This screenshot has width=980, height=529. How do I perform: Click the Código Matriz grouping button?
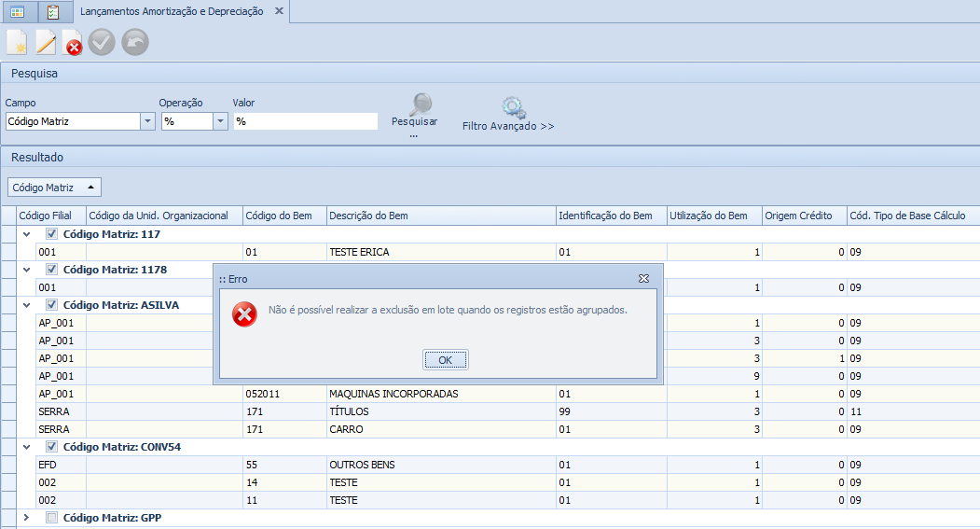[x=53, y=188]
